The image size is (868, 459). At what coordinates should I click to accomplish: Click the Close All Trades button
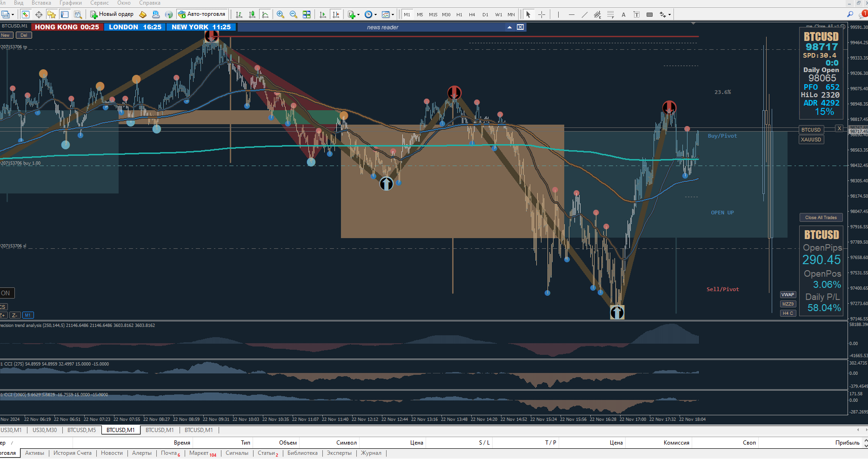821,218
